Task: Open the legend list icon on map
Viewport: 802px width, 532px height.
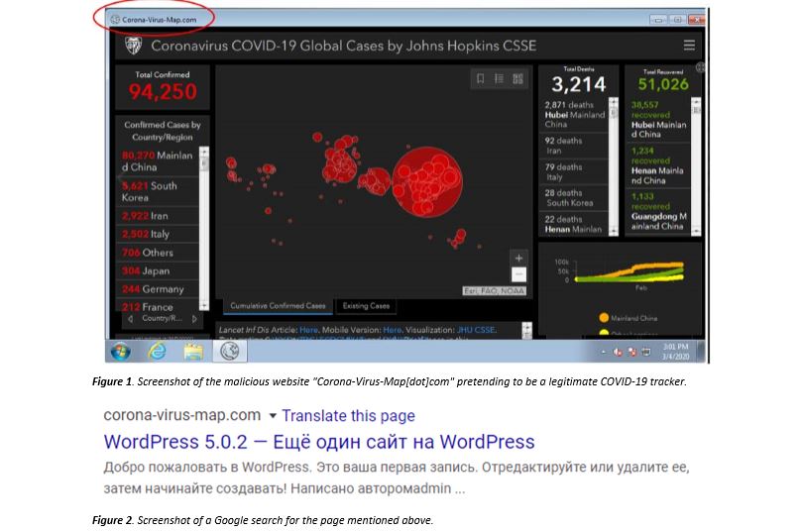Action: click(499, 78)
